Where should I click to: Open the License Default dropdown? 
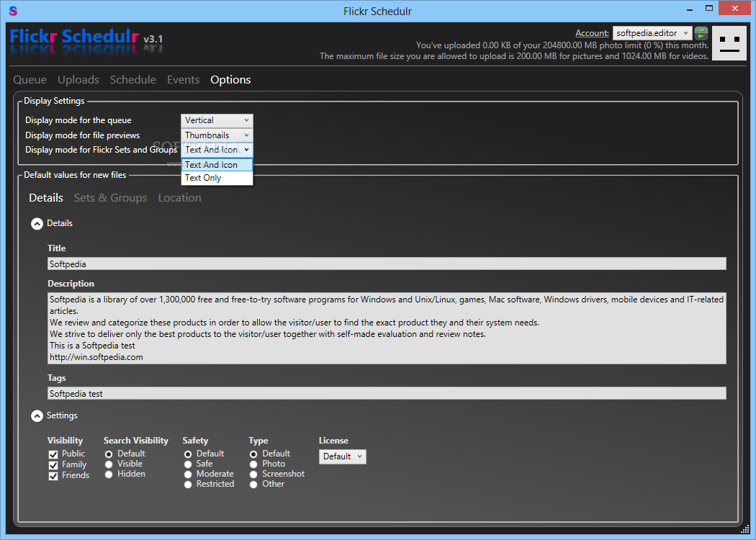[x=342, y=456]
